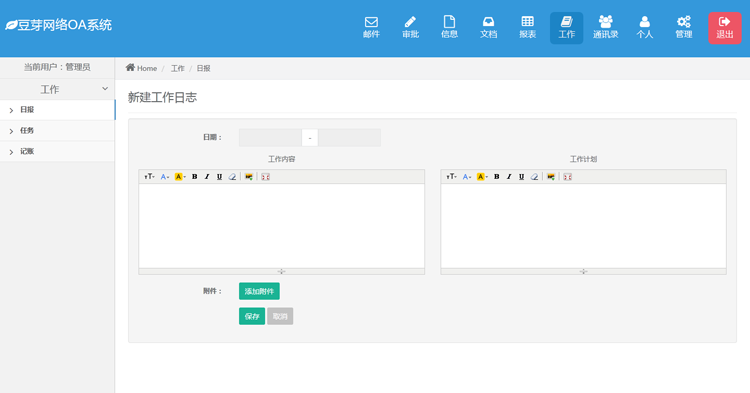Open highlight color picker in 工作内容 editor

click(180, 176)
